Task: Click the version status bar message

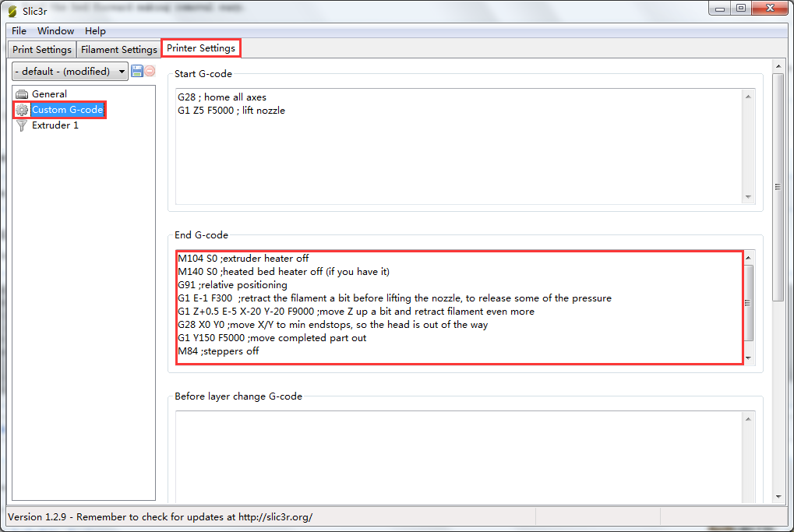Action: (x=160, y=517)
